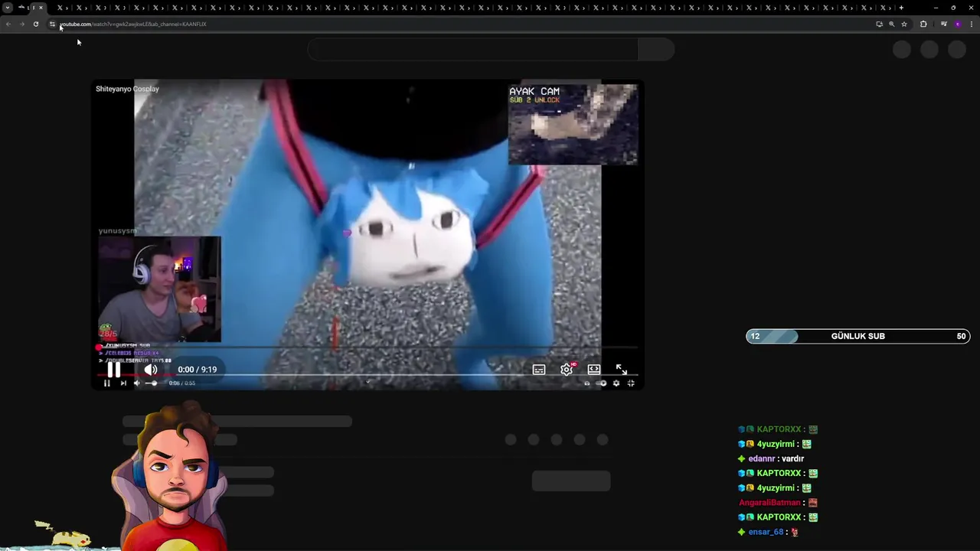The image size is (980, 551).
Task: Reload the page
Action: tap(36, 24)
